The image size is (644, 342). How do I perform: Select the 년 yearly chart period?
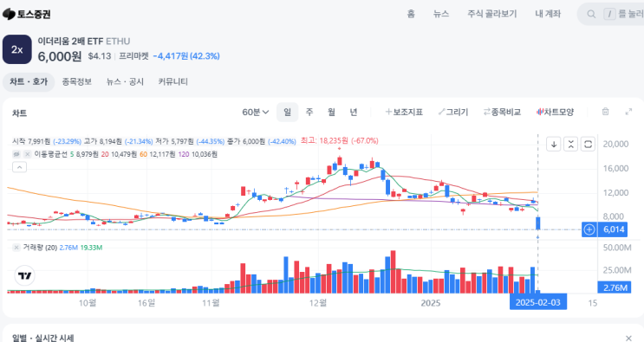pyautogui.click(x=354, y=112)
